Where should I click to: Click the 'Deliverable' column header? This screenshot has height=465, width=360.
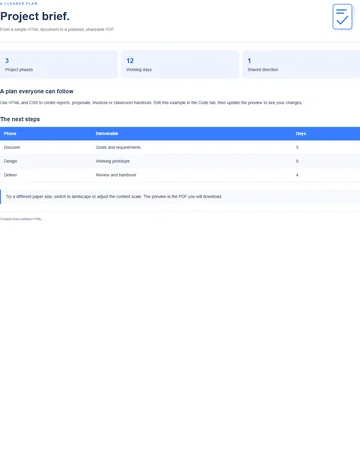pos(107,134)
